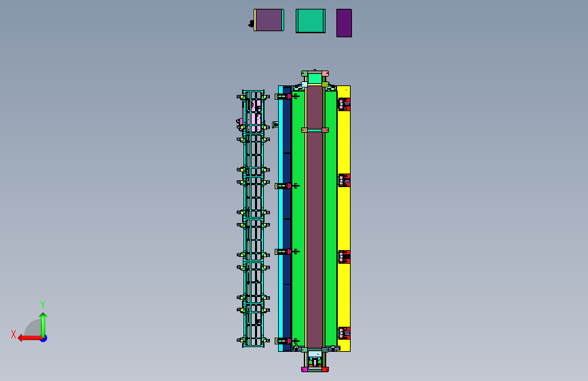Select the dark navy blue panel
The width and height of the screenshot is (588, 381).
(x=287, y=218)
